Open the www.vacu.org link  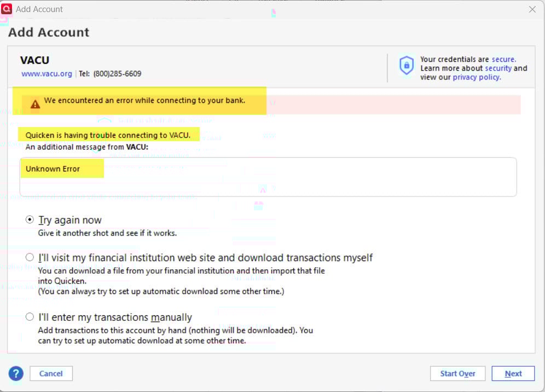(47, 74)
